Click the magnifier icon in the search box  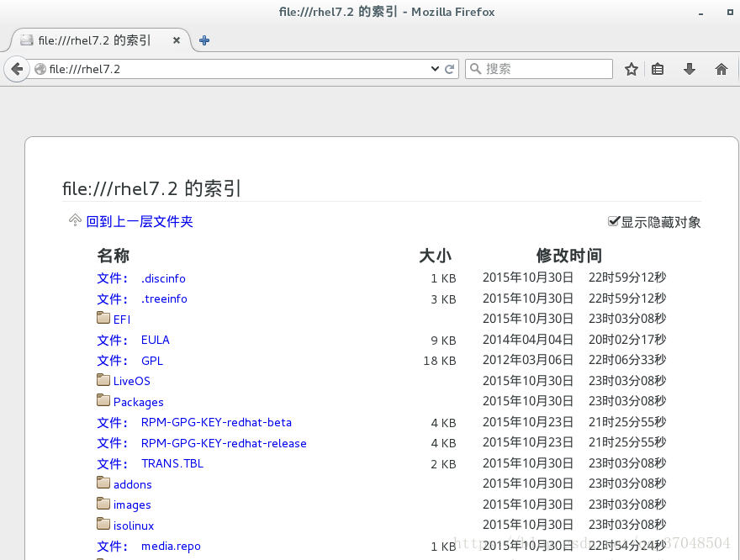(476, 69)
